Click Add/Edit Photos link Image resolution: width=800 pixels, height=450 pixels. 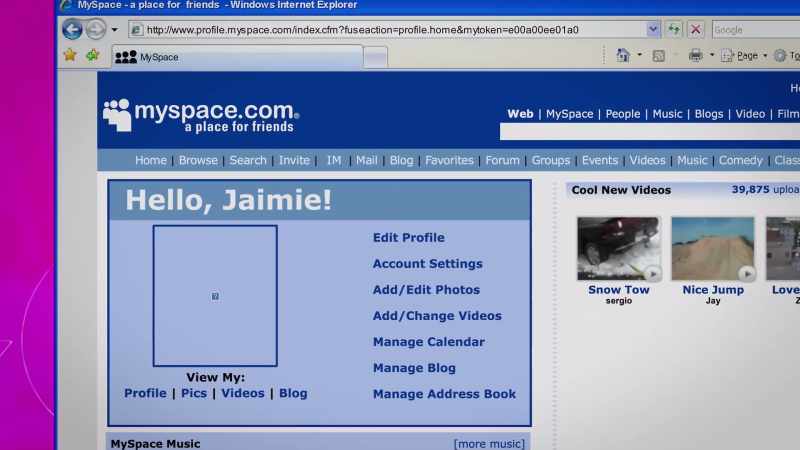pos(426,290)
